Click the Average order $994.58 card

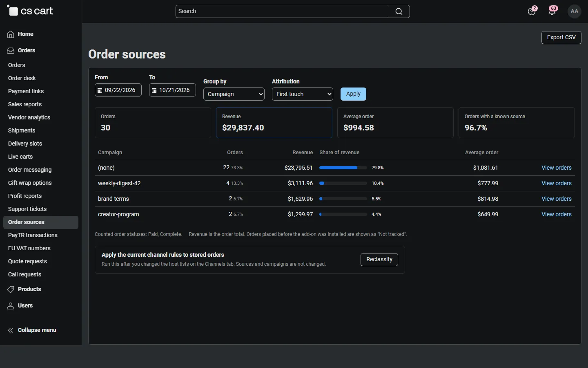coord(395,123)
